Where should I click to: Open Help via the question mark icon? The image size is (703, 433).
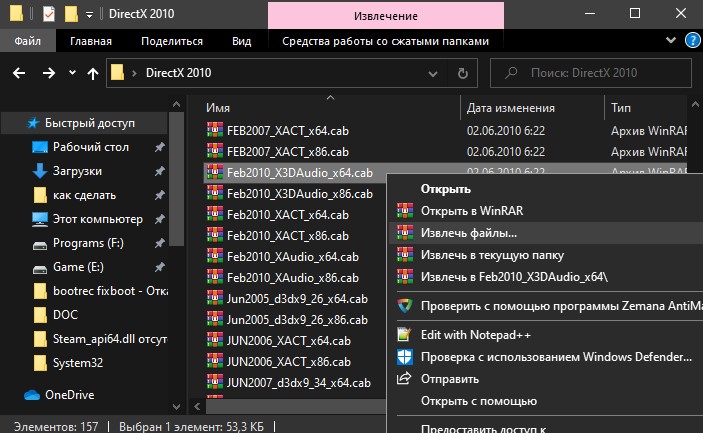pyautogui.click(x=693, y=40)
